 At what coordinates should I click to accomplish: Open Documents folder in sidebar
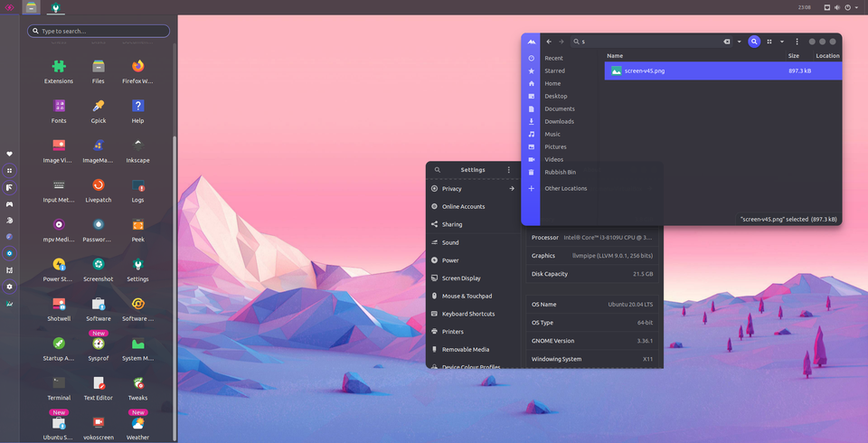[x=560, y=109]
